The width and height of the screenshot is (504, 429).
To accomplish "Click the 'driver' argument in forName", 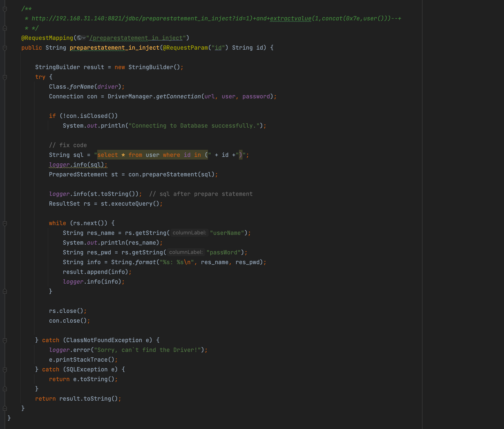I will 107,87.
